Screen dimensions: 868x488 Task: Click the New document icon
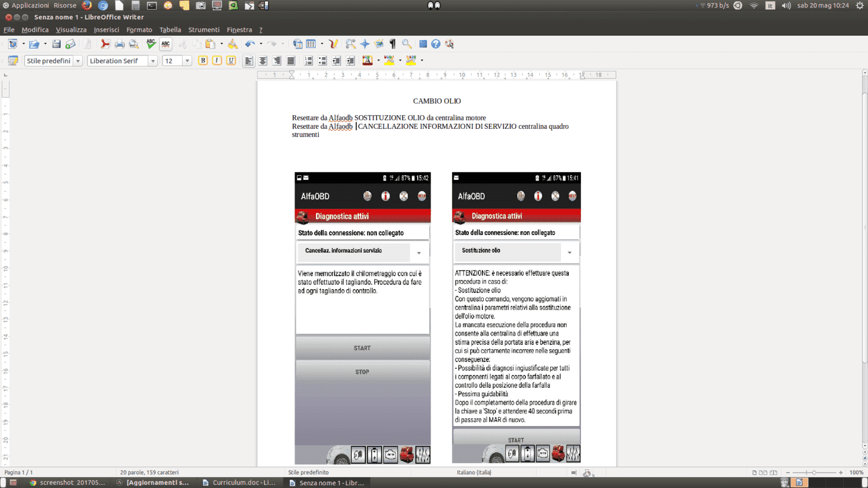pyautogui.click(x=13, y=44)
